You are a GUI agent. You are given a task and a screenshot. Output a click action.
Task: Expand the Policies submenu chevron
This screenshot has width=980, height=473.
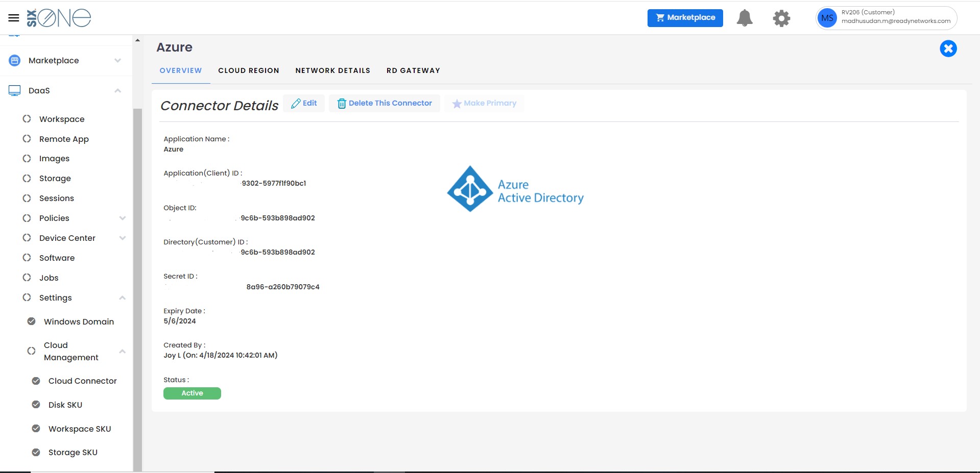[x=123, y=218]
